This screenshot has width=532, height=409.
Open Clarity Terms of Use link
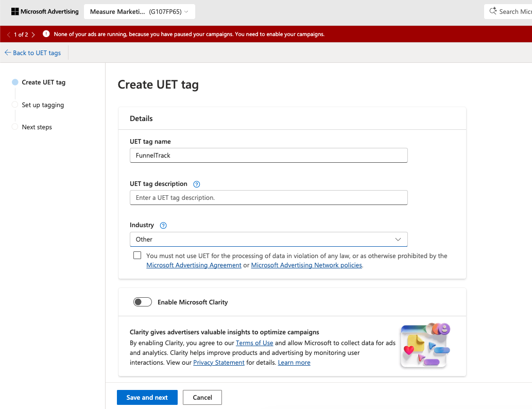pyautogui.click(x=254, y=343)
